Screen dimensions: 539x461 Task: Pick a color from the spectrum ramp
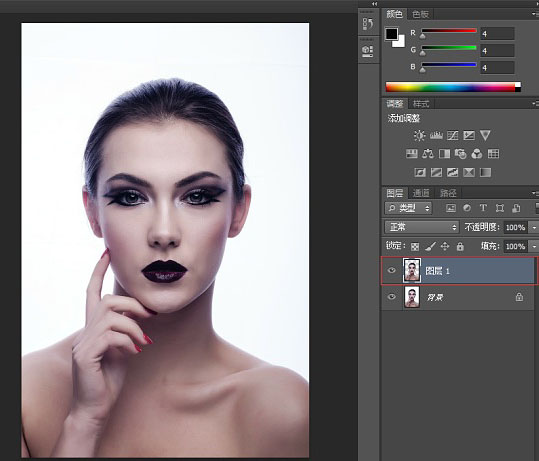point(453,87)
